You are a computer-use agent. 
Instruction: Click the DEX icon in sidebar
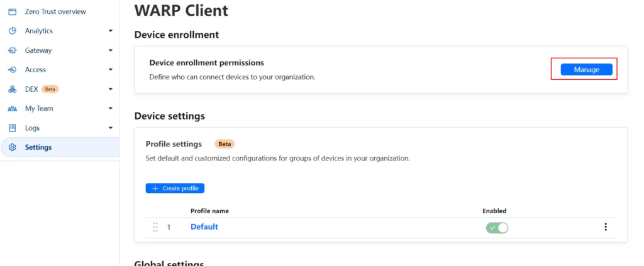click(12, 89)
